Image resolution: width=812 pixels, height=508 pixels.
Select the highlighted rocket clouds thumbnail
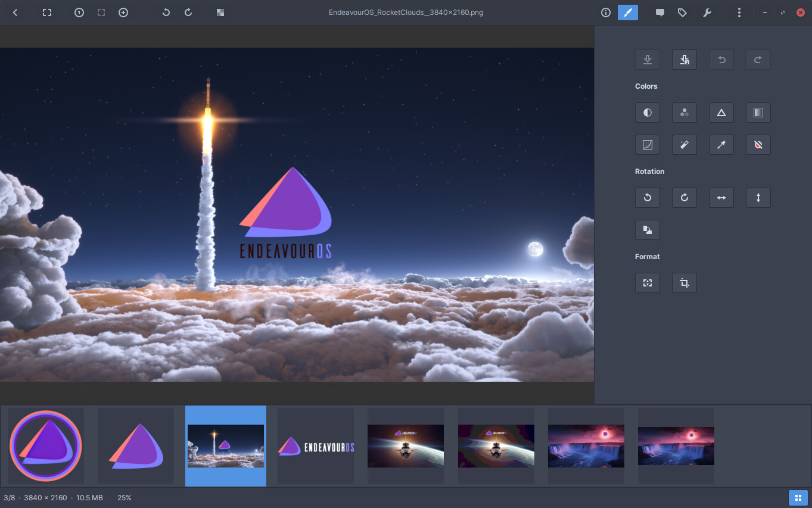[226, 446]
